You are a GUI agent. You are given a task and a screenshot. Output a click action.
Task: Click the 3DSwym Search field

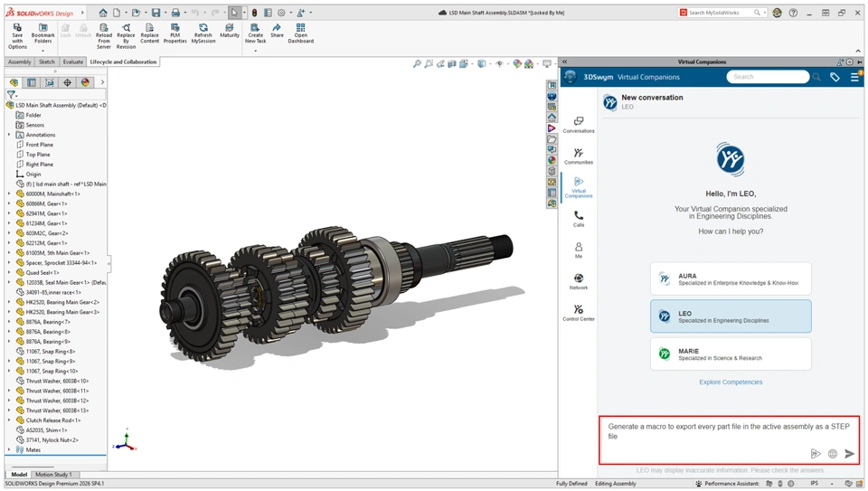pos(768,77)
